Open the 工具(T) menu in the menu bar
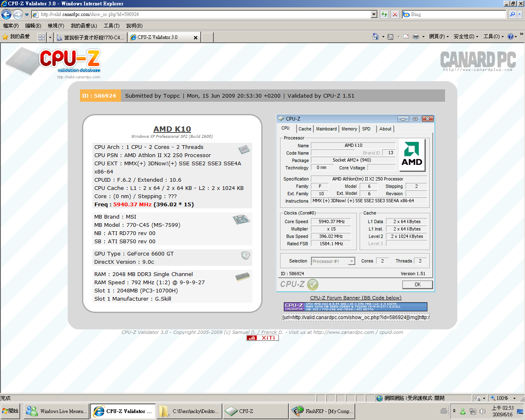The image size is (525, 420). 112,25
